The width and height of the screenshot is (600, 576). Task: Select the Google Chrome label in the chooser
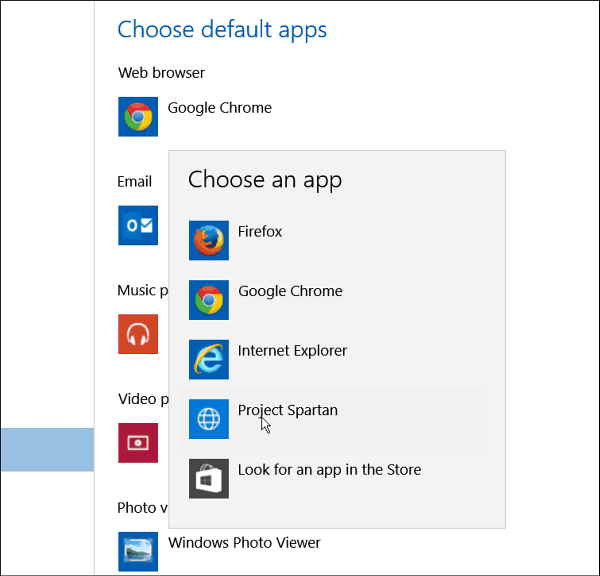pos(290,291)
